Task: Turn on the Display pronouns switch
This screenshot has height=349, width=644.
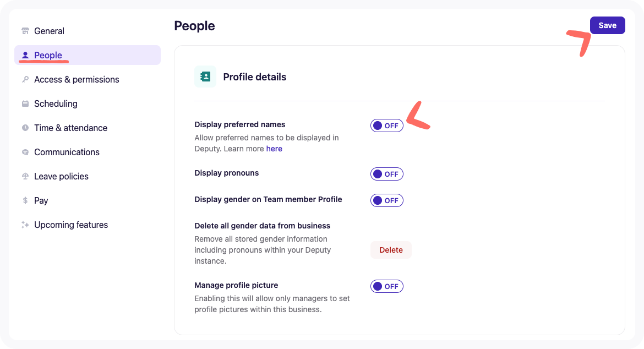Action: 387,174
